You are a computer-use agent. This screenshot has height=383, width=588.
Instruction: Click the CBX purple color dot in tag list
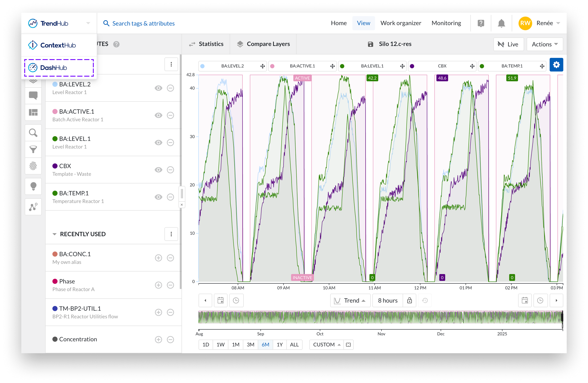click(55, 166)
